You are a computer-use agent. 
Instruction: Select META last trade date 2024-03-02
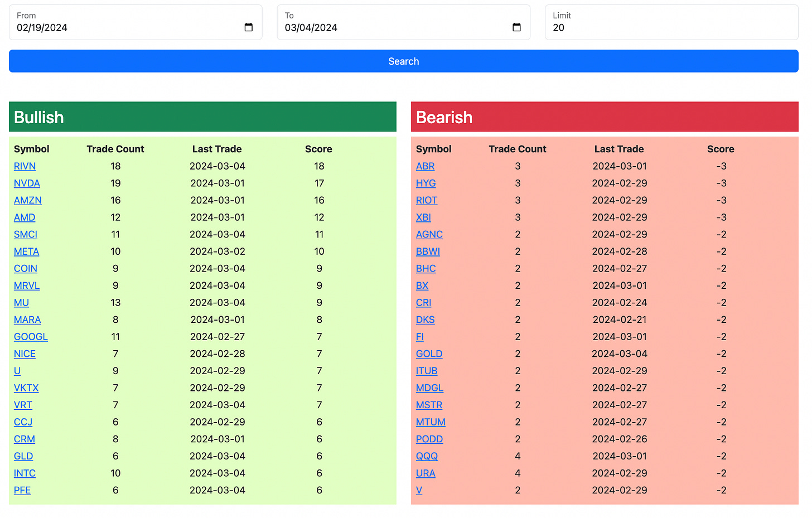217,251
